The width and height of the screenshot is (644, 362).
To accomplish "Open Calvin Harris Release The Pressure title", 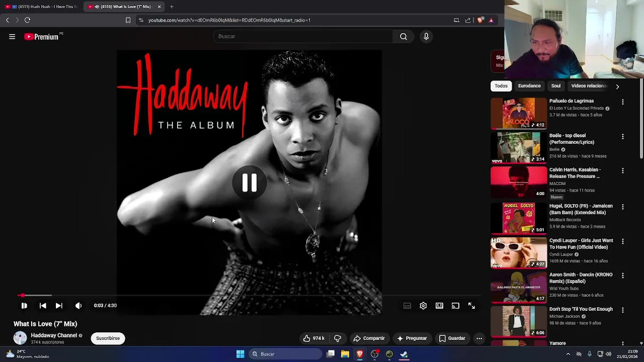I will pyautogui.click(x=575, y=173).
